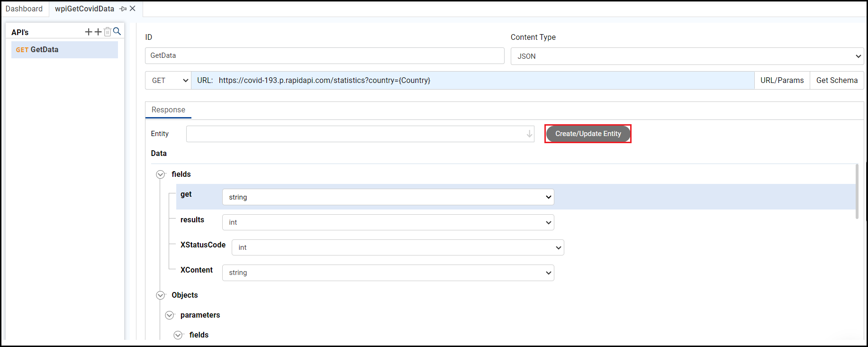This screenshot has width=868, height=347.
Task: Collapse the top-level fields node
Action: point(161,174)
